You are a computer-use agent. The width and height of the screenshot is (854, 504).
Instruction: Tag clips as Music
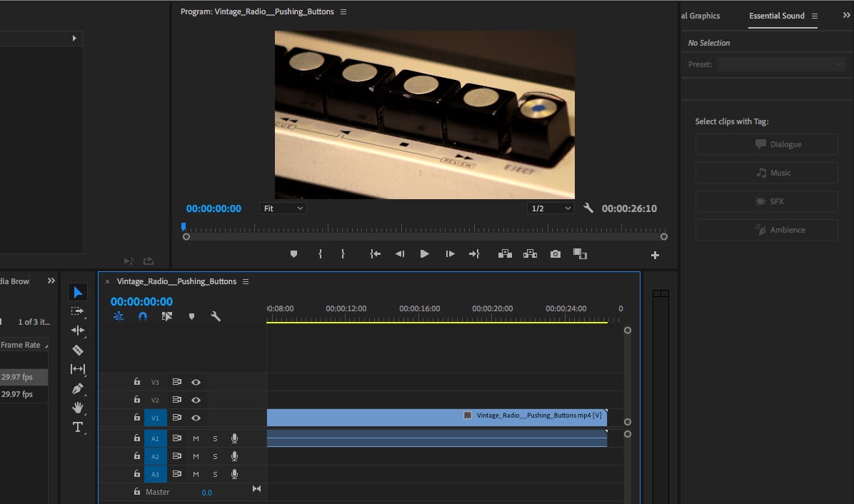coord(767,173)
